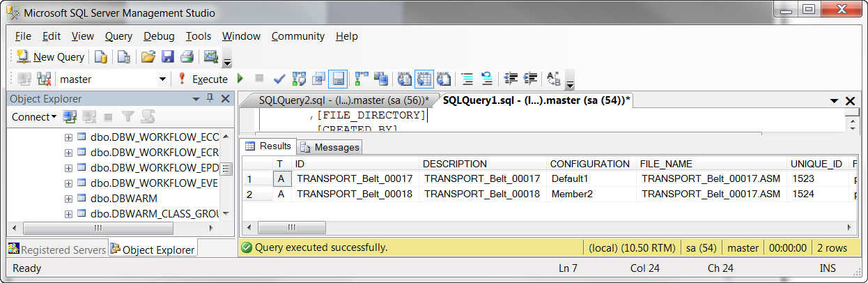Display the Estimated Execution Plan

coord(300,79)
